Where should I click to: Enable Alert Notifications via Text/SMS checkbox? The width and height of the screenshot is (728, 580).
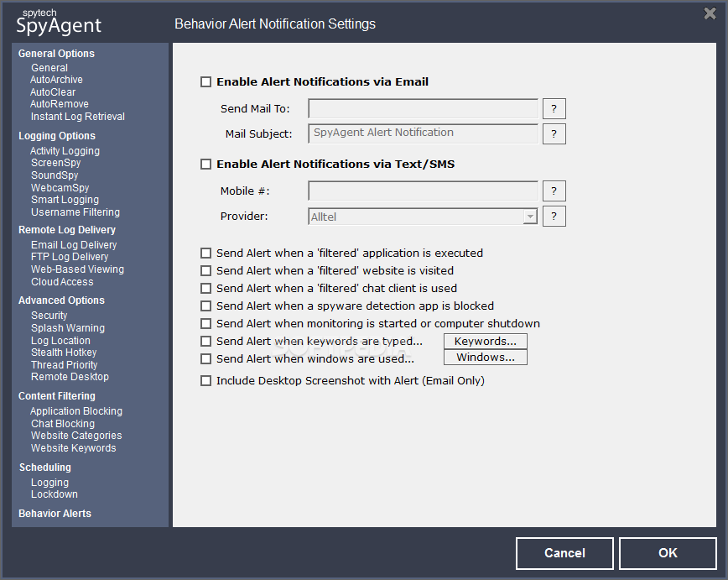(x=205, y=165)
